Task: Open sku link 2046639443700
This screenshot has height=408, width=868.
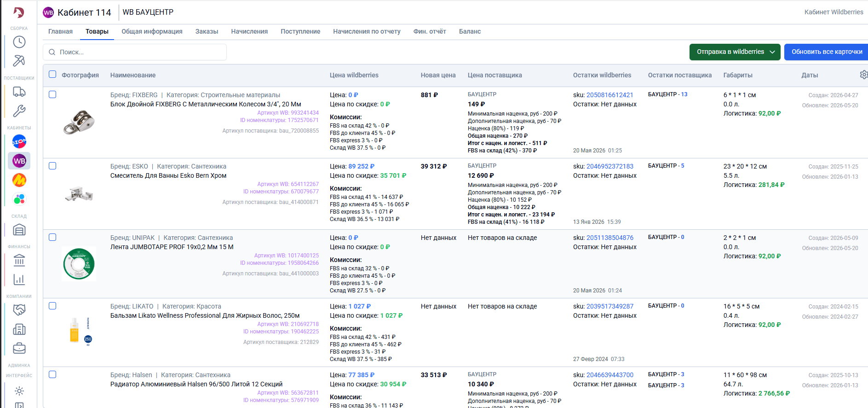Action: 609,375
